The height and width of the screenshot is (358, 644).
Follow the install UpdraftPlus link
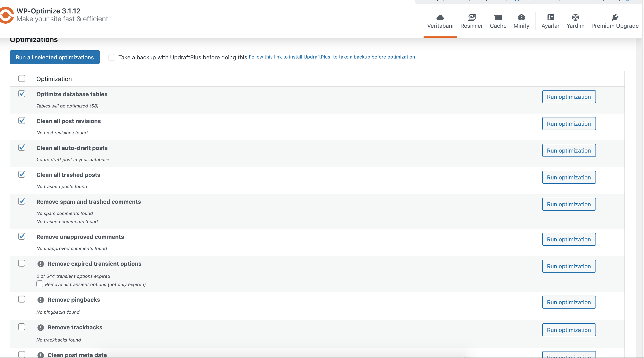332,57
